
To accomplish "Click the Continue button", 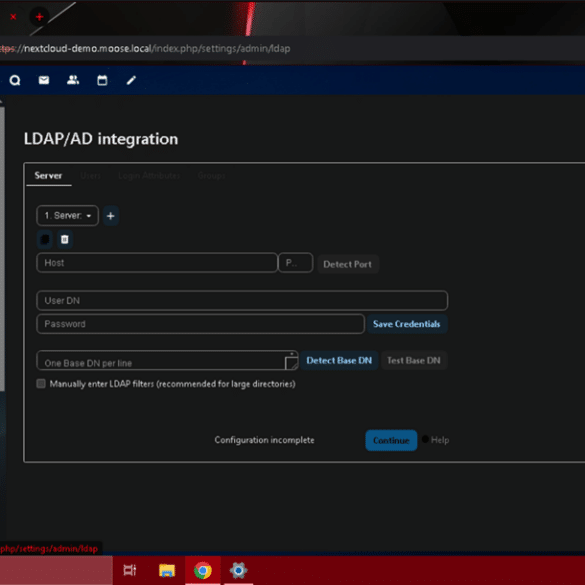I will pos(391,440).
